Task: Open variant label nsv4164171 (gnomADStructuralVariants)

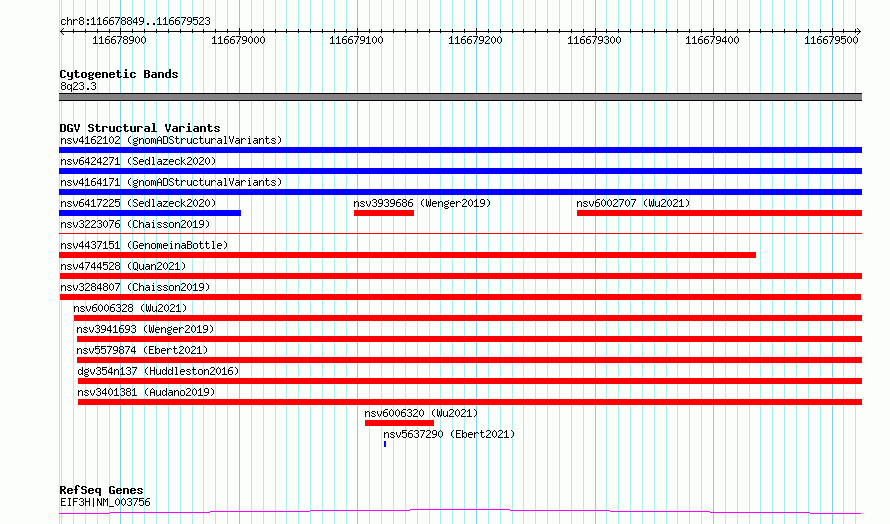Action: (x=171, y=182)
